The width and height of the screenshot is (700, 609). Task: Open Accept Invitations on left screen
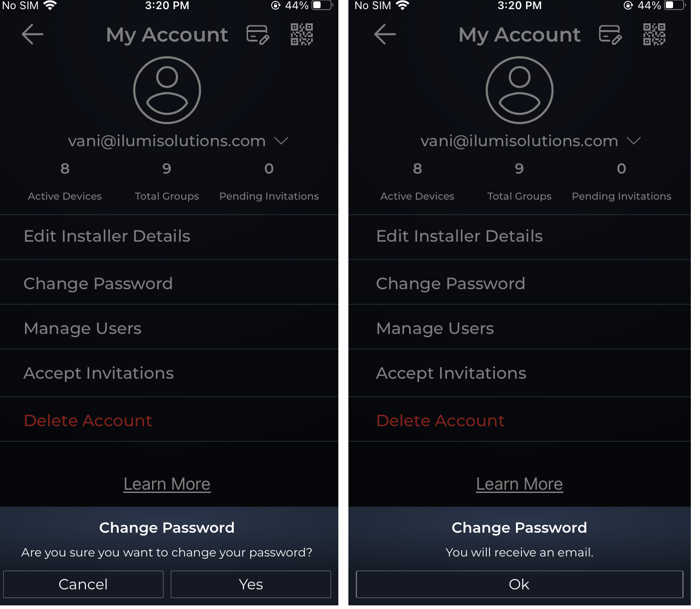99,373
